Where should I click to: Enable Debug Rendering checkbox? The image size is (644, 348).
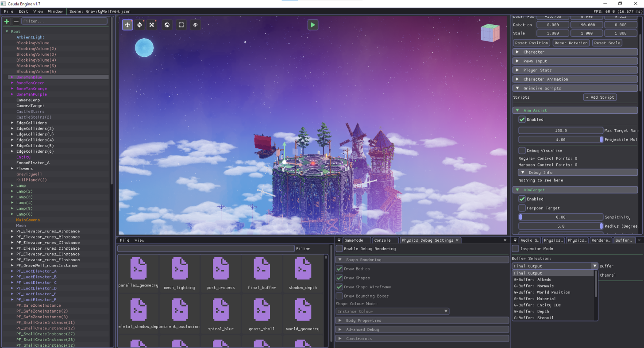click(x=339, y=249)
